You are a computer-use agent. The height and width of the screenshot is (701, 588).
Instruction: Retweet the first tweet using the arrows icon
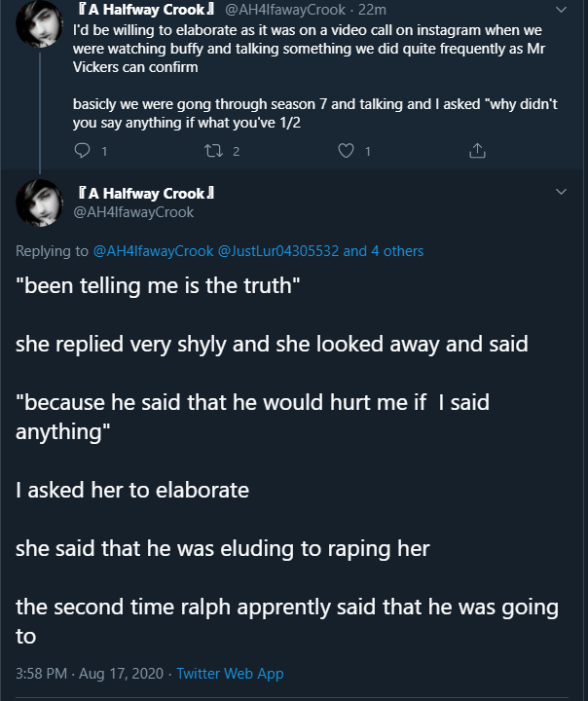(x=214, y=151)
